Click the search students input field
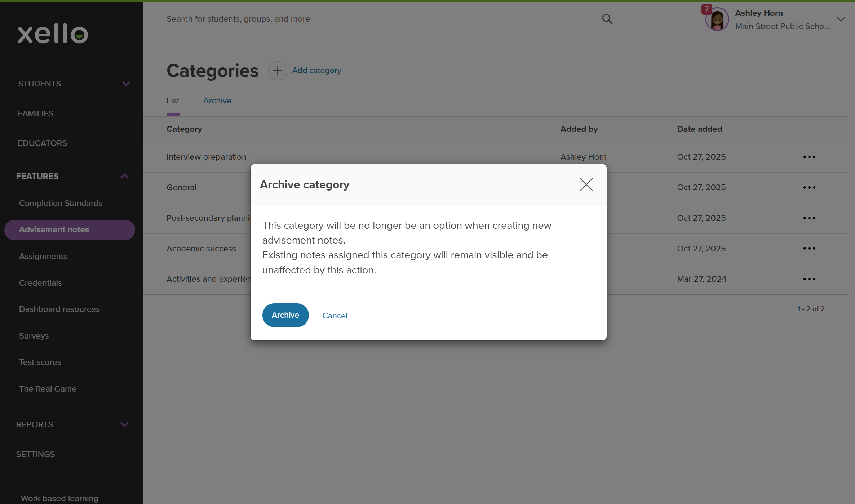 (378, 19)
